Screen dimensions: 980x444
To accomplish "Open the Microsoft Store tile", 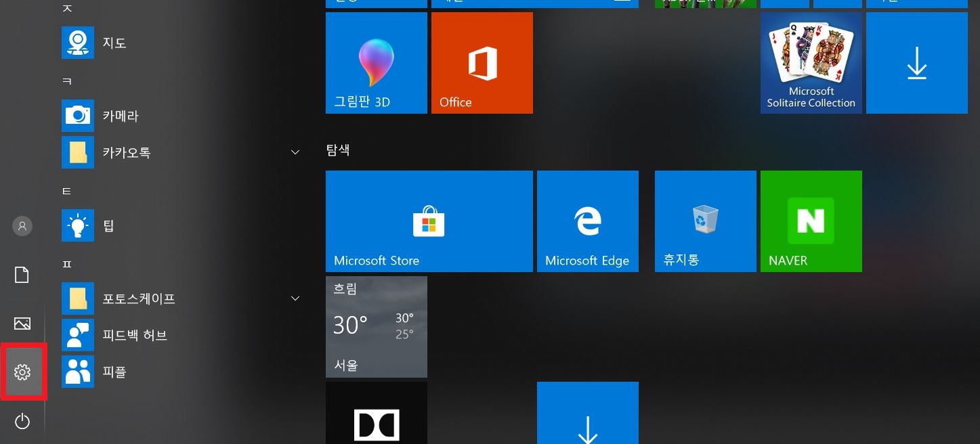I will coord(429,221).
